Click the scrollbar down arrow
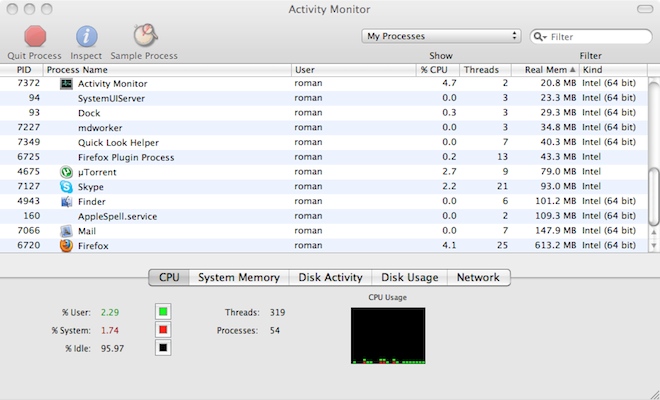The width and height of the screenshot is (660, 400). (x=654, y=245)
